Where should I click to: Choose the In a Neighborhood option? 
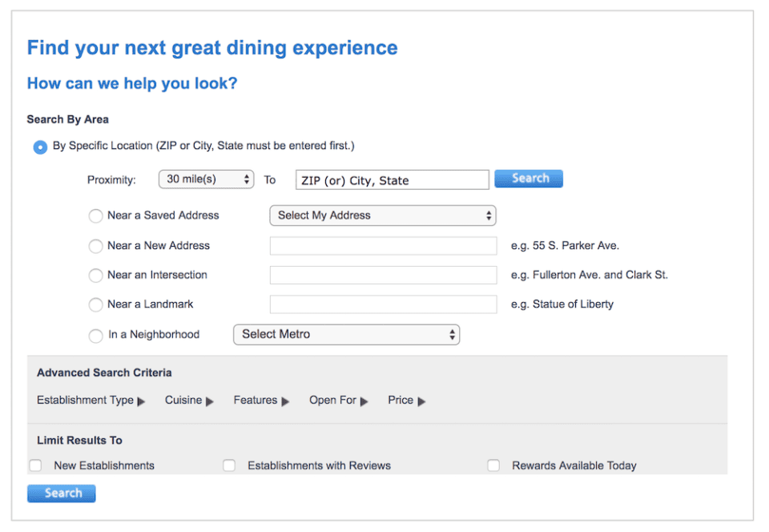pyautogui.click(x=95, y=335)
